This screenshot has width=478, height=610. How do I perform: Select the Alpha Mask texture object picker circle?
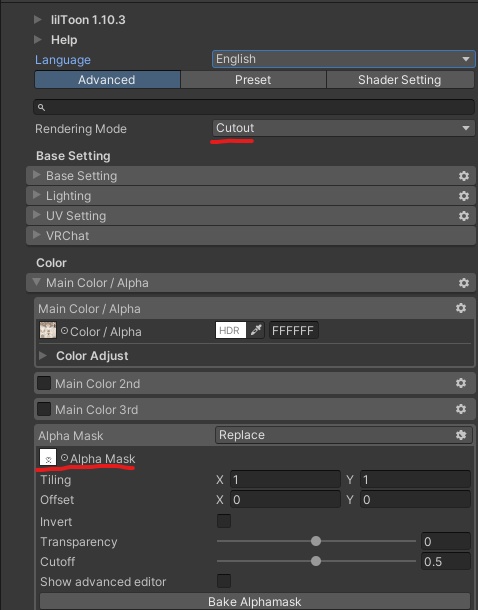click(65, 458)
